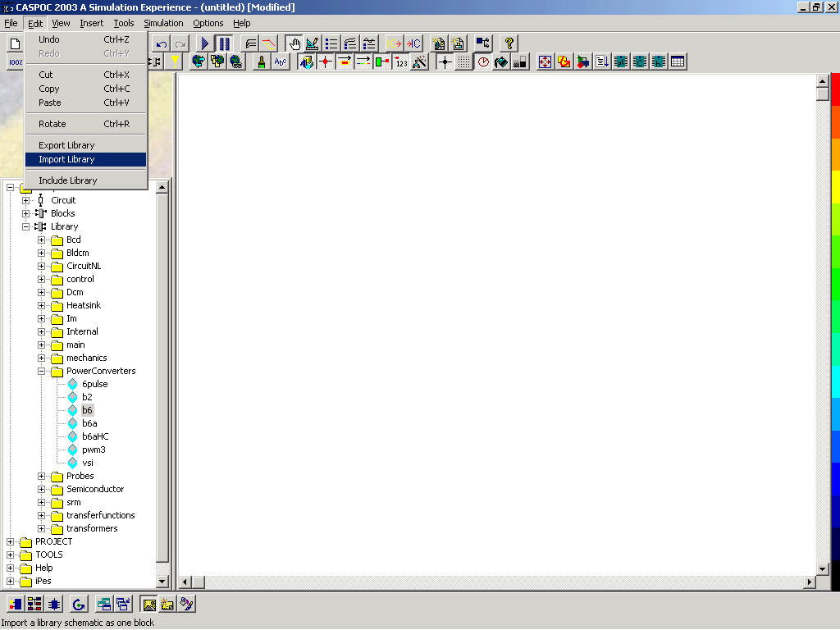Click the red arrow-into-IC icon

[x=413, y=44]
